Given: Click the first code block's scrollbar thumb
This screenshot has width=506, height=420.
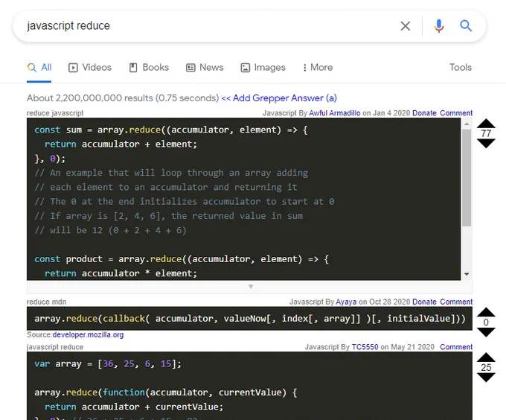Looking at the screenshot, I should tap(467, 177).
